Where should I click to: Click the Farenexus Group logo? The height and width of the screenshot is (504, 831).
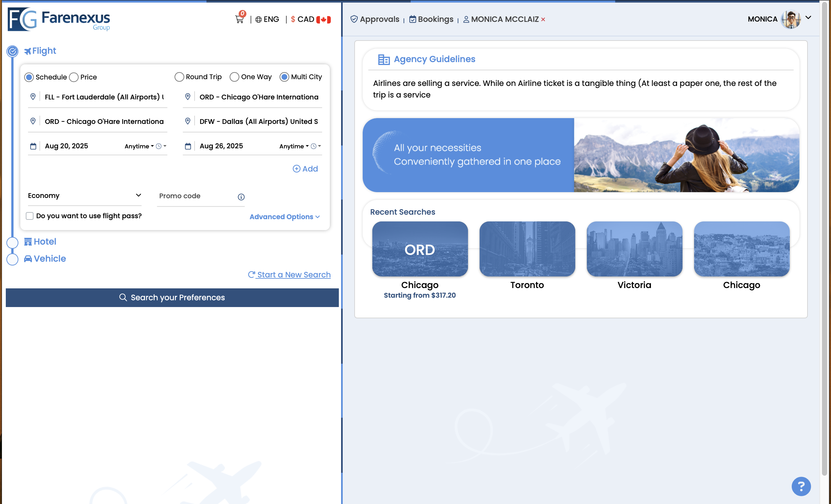point(59,19)
